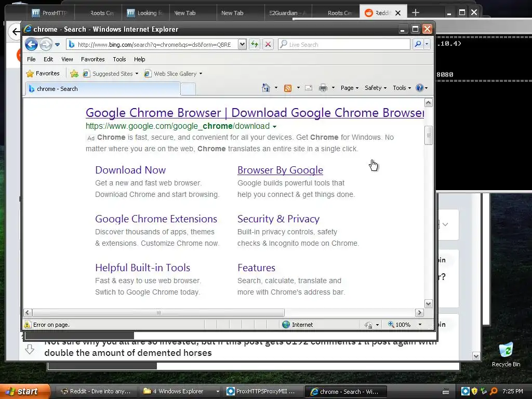Click vertical scrollbar down arrow in IE

(x=429, y=303)
